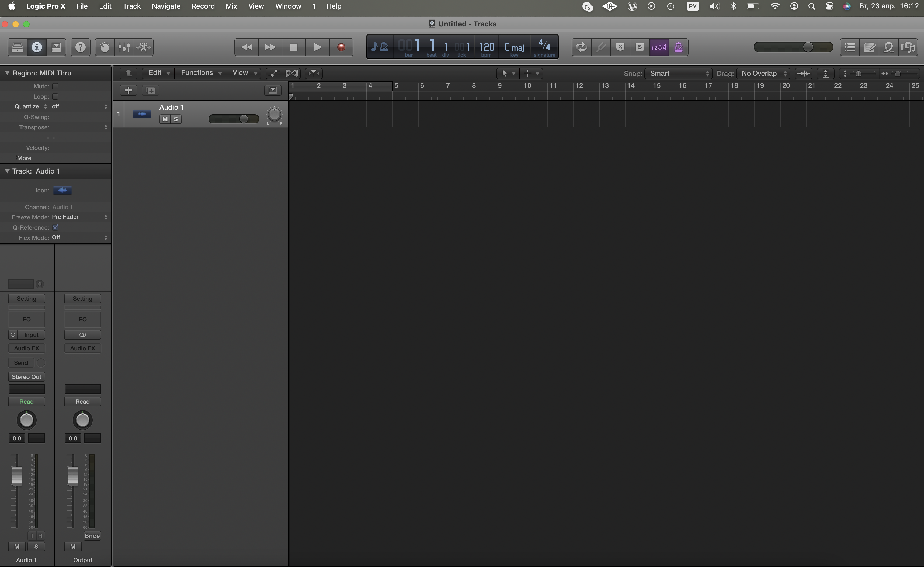Open the Library panel icon

coord(17,47)
